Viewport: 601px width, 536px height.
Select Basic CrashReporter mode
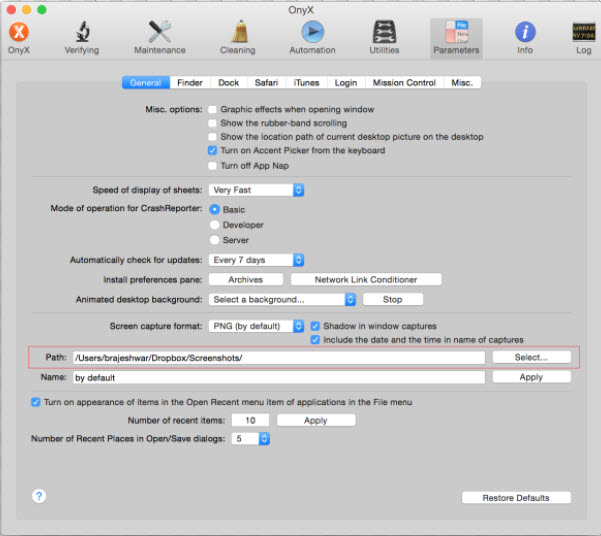[215, 209]
